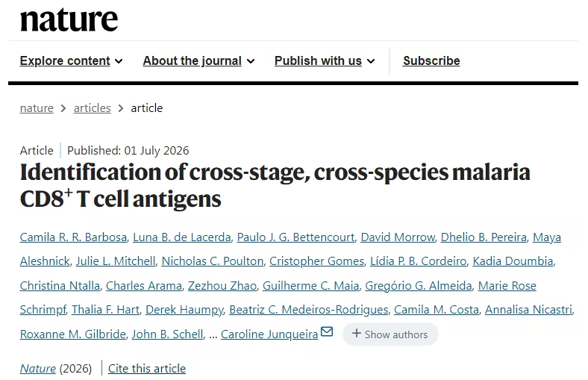Image resolution: width=588 pixels, height=380 pixels.
Task: Open author Annalisa Nicastri
Action: 529,310
